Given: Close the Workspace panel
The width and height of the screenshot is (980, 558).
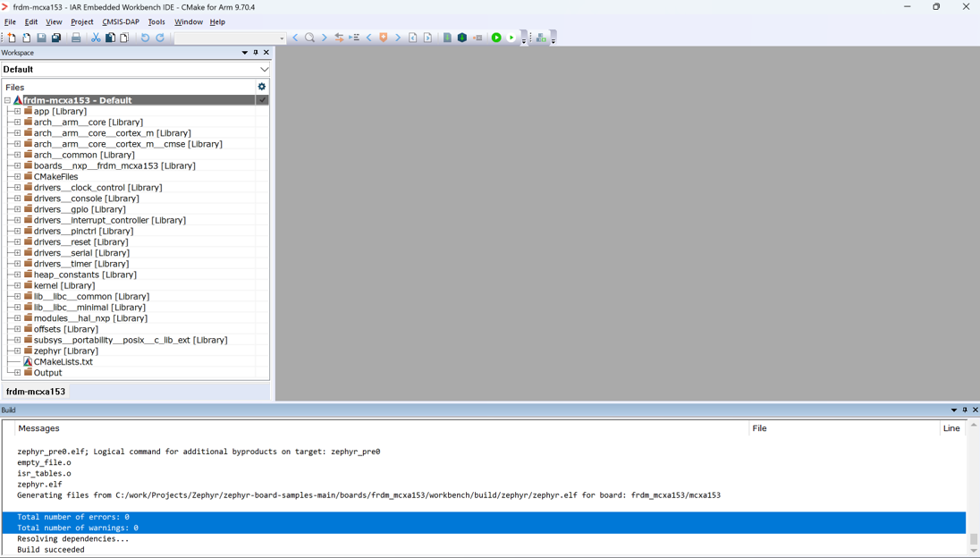Looking at the screenshot, I should coord(266,53).
